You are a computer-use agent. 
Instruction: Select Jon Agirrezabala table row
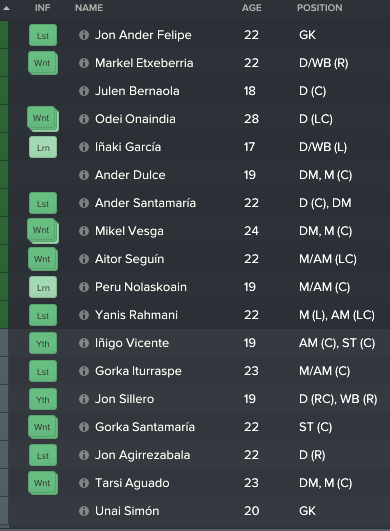pyautogui.click(x=195, y=455)
